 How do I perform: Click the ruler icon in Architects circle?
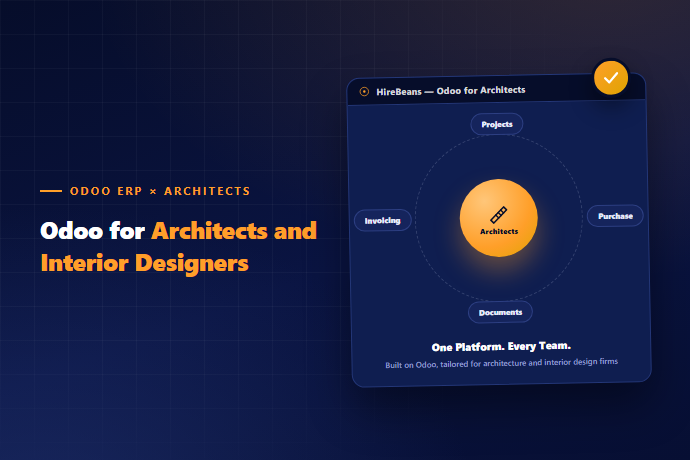[499, 215]
